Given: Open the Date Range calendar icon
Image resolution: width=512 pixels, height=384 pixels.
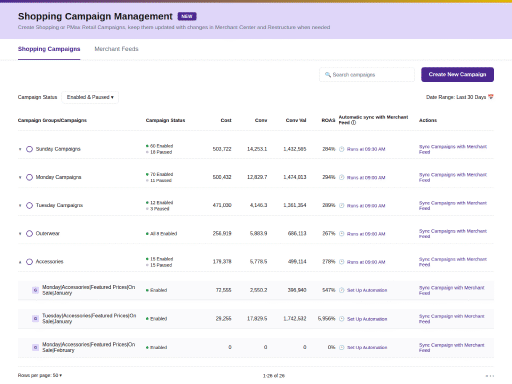Looking at the screenshot, I should click(x=491, y=97).
